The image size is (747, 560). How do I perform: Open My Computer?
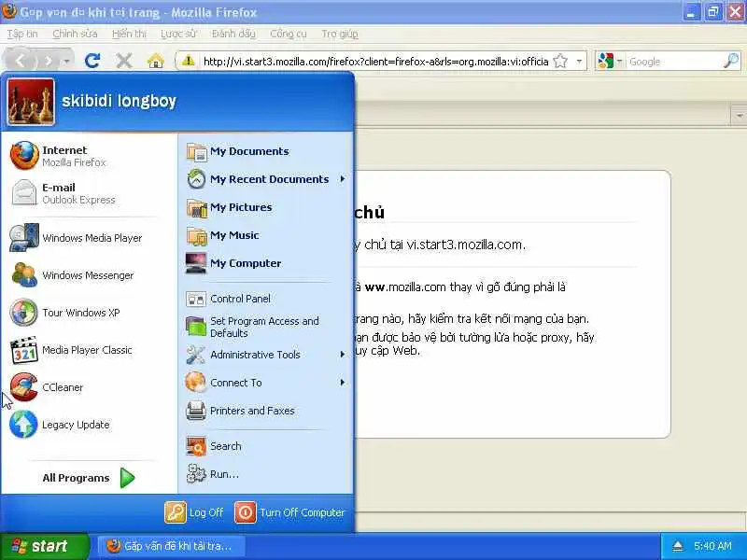(x=265, y=263)
